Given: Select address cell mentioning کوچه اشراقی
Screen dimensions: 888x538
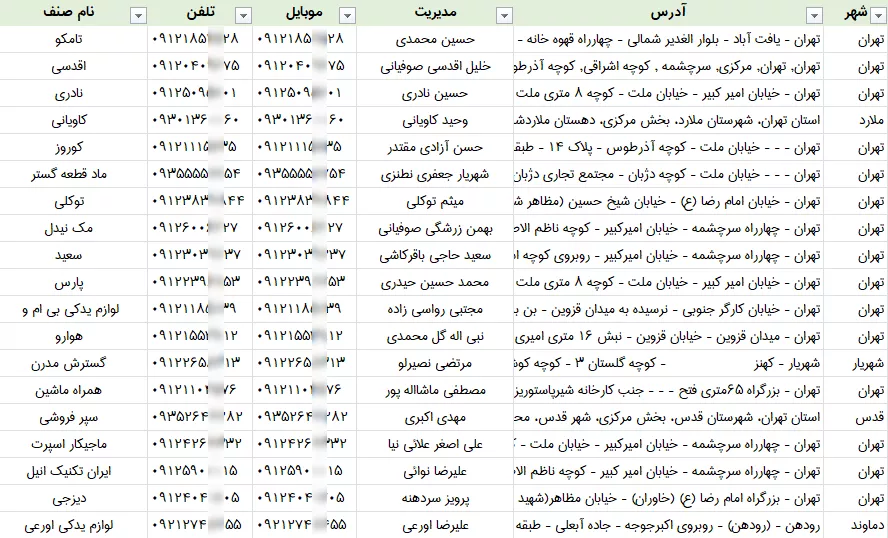Looking at the screenshot, I should coord(668,66).
